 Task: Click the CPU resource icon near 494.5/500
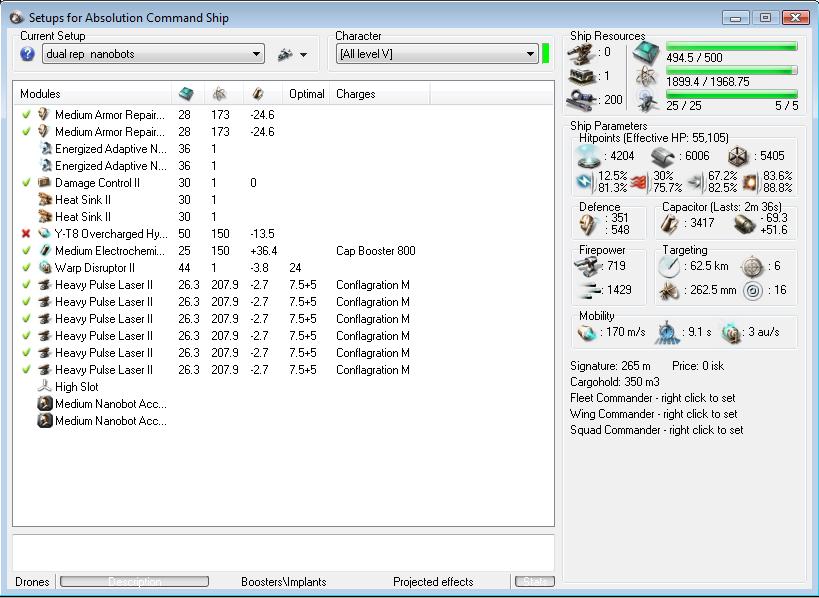pyautogui.click(x=646, y=52)
